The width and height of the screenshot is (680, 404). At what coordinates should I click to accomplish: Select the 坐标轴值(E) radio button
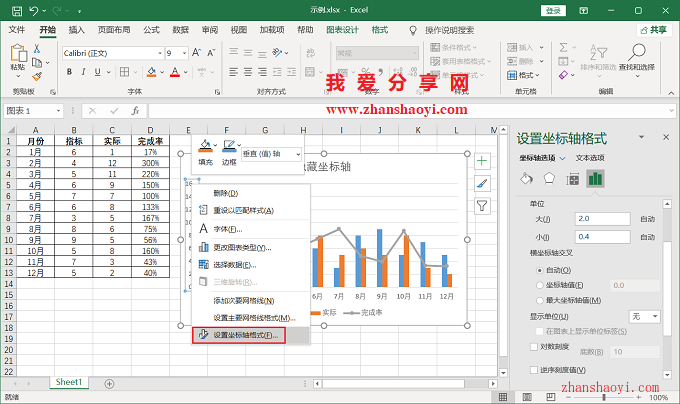point(539,285)
